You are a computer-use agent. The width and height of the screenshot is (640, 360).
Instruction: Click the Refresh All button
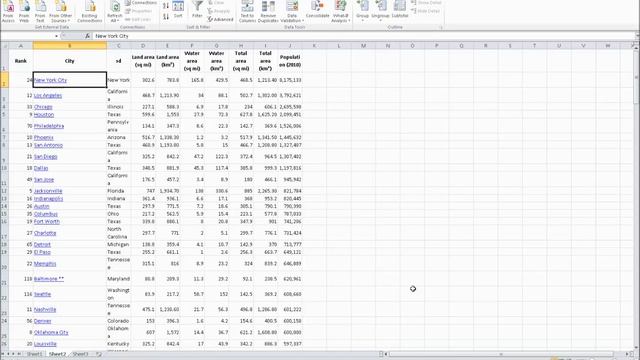pyautogui.click(x=115, y=11)
